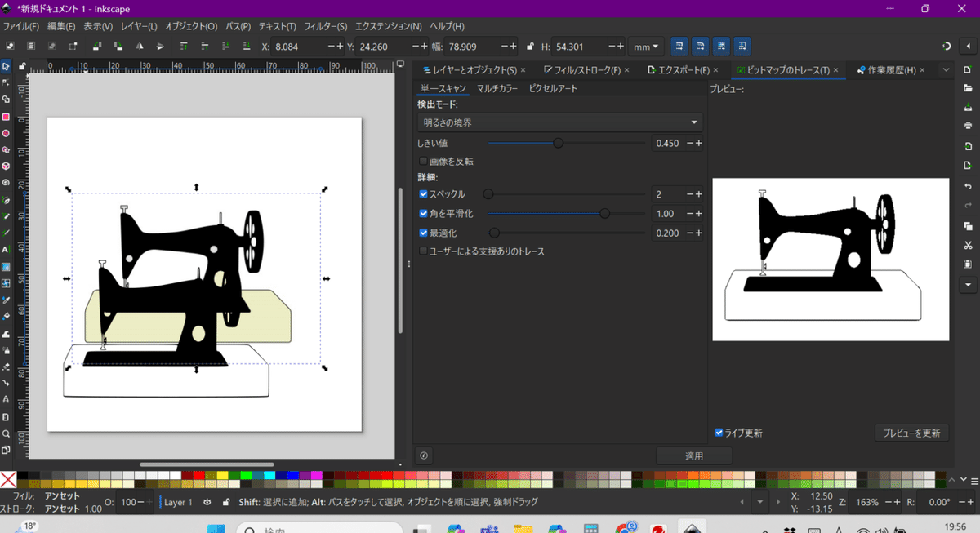Click the 適用 button
980x533 pixels.
[x=693, y=455]
